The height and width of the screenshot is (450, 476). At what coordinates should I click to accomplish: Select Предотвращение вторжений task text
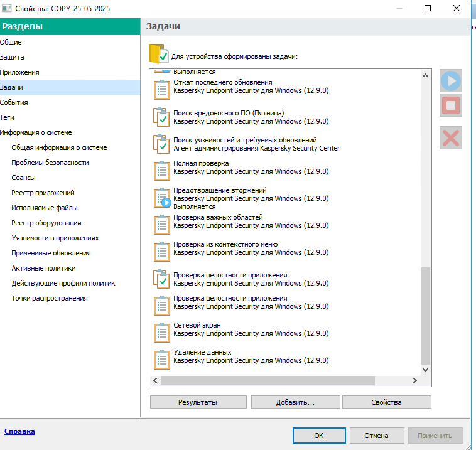point(220,190)
